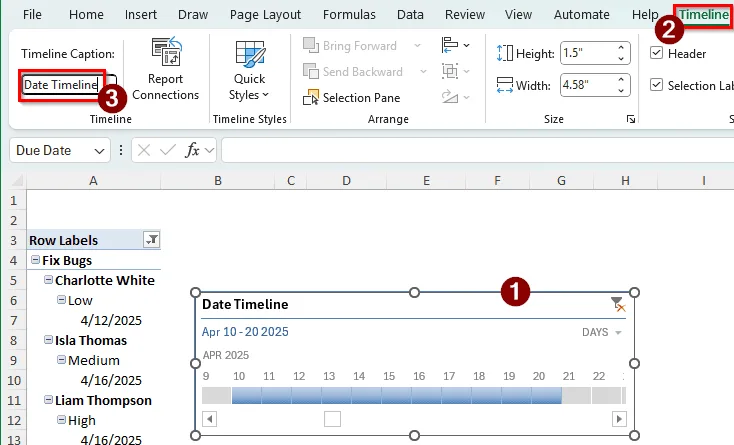Switch to the Data tab
Image resolution: width=734 pixels, height=445 pixels.
(x=410, y=15)
